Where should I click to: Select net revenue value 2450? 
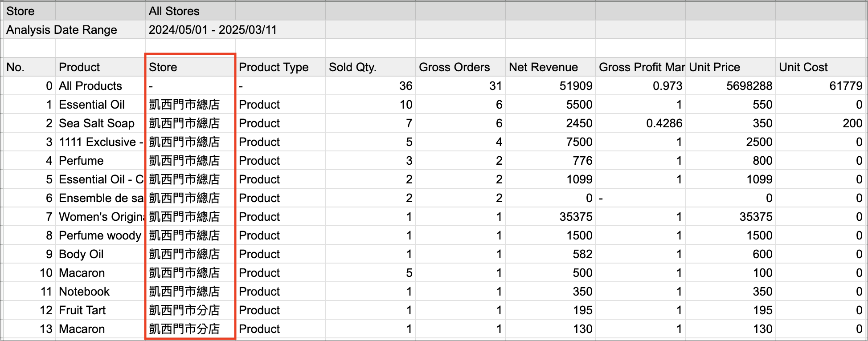coord(551,123)
